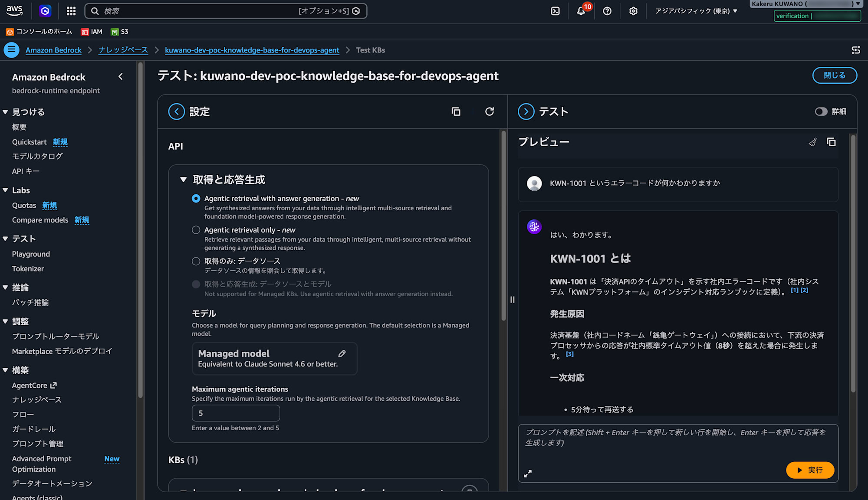868x500 pixels.
Task: Click the panel splitter handle
Action: click(x=513, y=300)
